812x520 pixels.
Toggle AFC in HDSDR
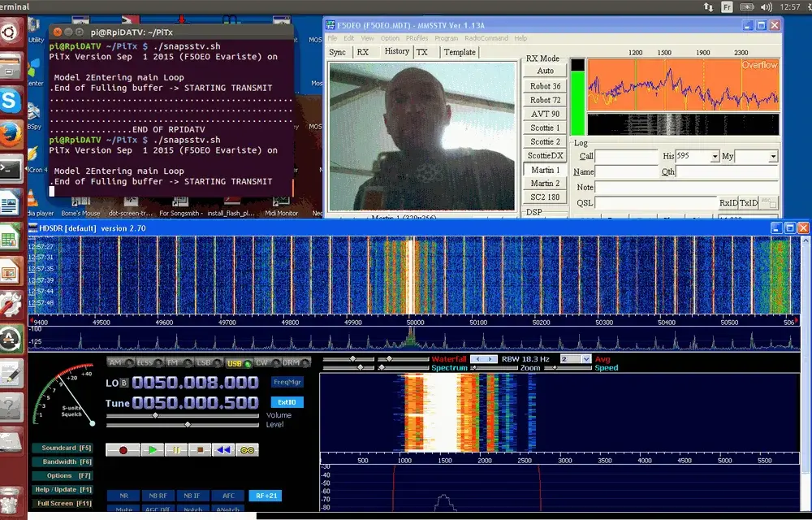pos(228,496)
